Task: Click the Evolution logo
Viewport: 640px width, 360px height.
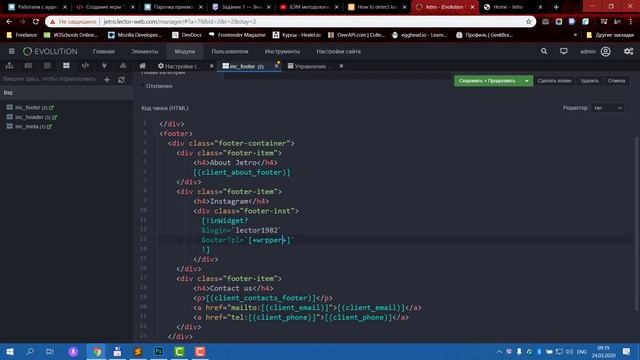Action: pos(50,51)
